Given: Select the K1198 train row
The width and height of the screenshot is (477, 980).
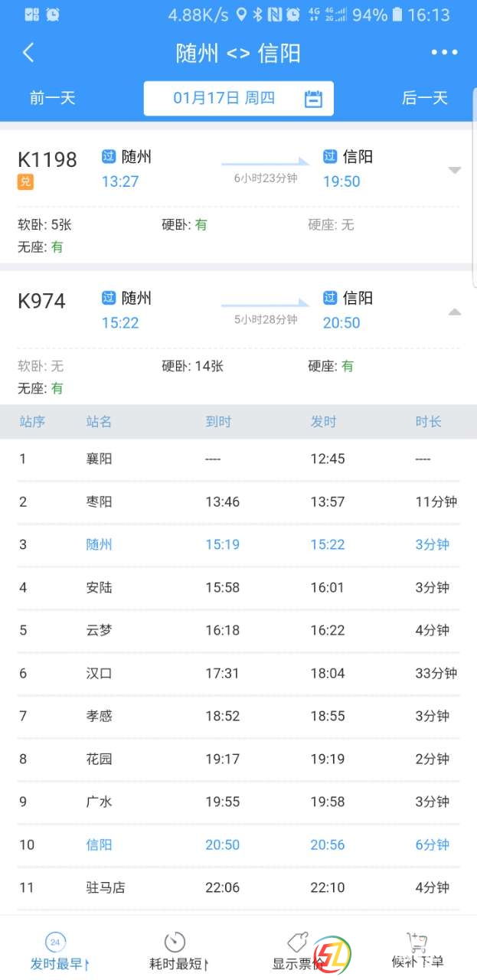Looking at the screenshot, I should click(x=230, y=170).
